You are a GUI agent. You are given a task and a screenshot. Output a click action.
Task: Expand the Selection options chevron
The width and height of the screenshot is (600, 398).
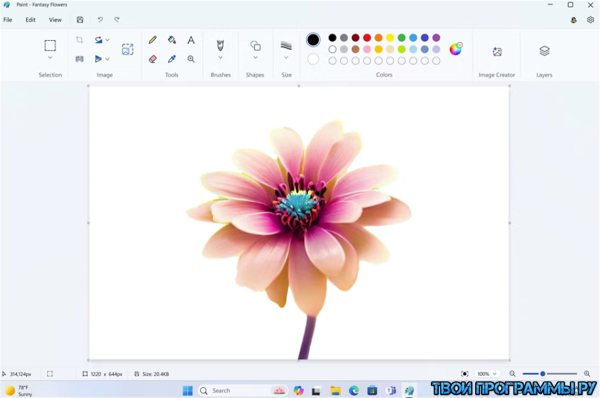tap(50, 58)
